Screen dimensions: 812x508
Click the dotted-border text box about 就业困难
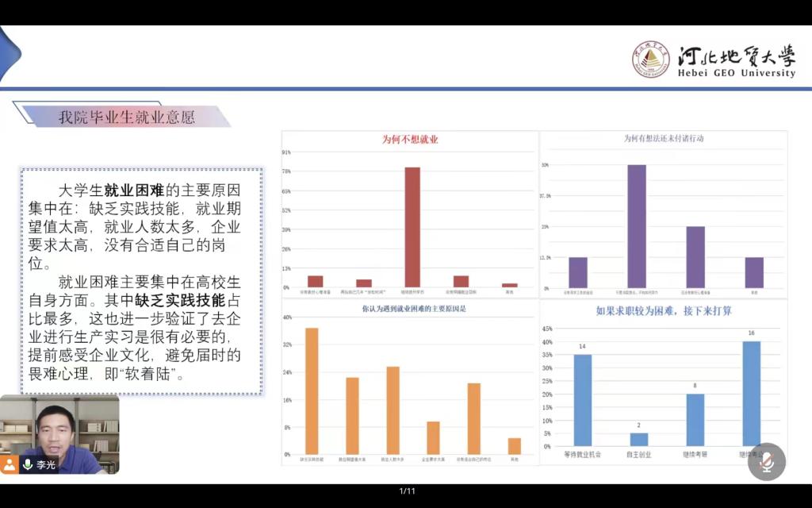click(141, 281)
